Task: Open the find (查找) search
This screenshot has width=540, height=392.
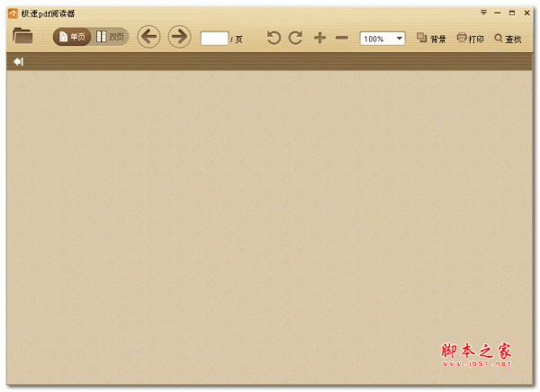Action: point(508,39)
